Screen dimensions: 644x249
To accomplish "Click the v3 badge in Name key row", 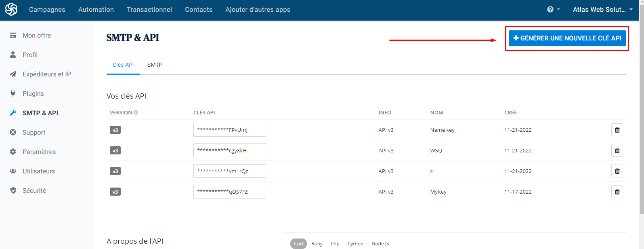I will (x=115, y=130).
